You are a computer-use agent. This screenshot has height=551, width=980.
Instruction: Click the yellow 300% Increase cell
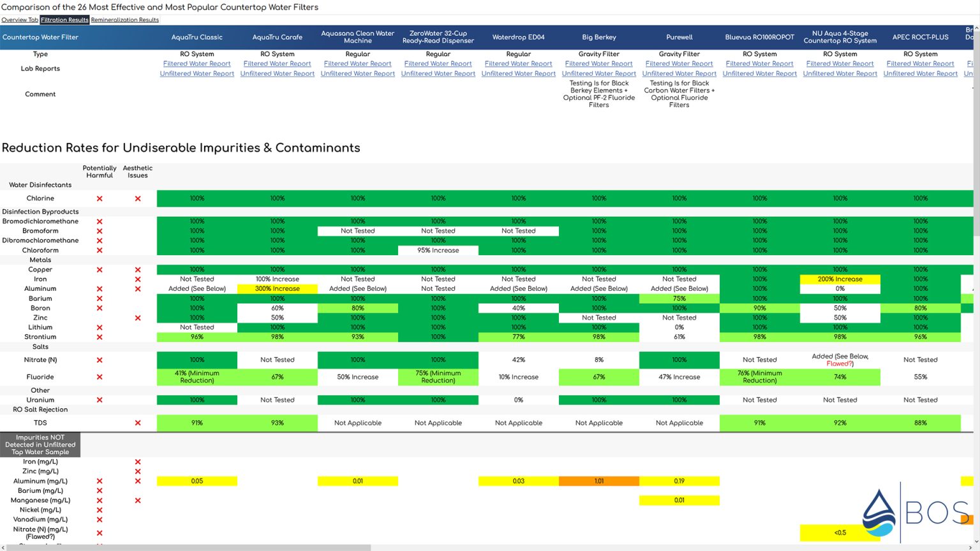click(278, 289)
